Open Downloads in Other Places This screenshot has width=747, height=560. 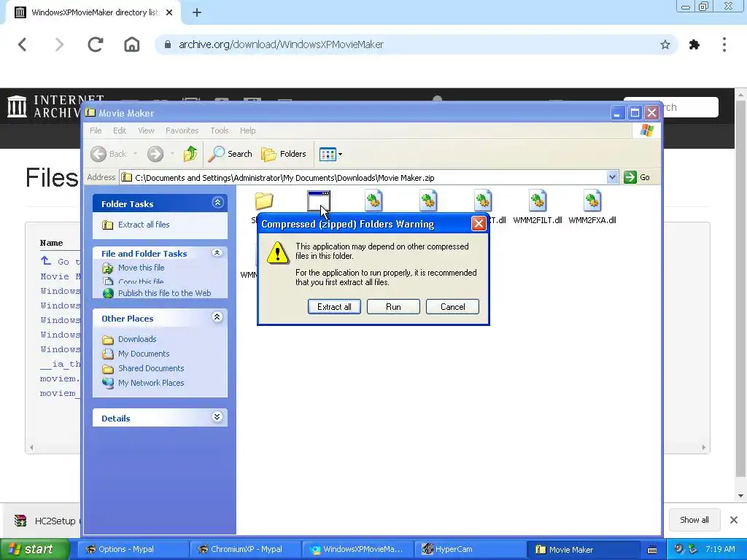click(x=136, y=339)
